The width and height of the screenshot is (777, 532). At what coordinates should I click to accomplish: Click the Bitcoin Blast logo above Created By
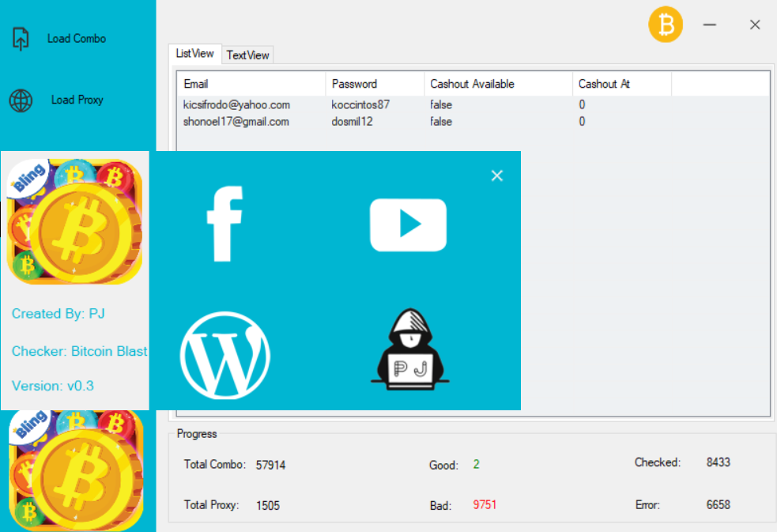pos(75,221)
